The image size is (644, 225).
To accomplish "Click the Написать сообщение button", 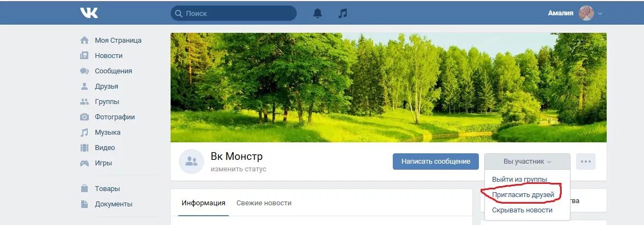I will pyautogui.click(x=436, y=161).
